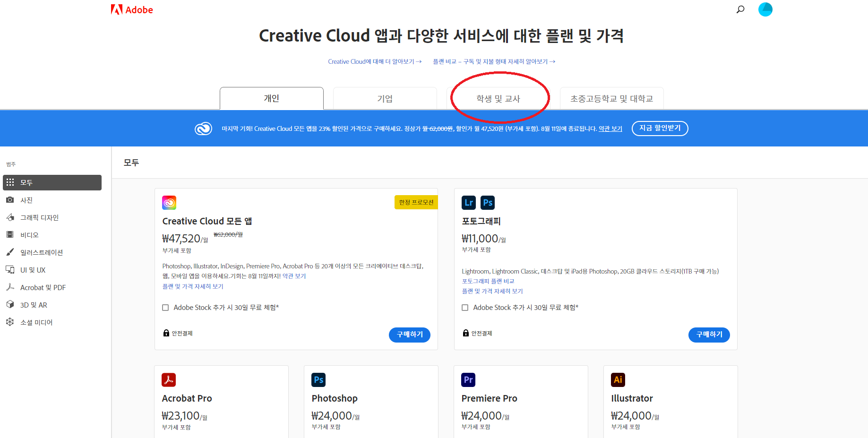
Task: Open 포토그래피 플랜 비교 link
Action: coord(488,281)
